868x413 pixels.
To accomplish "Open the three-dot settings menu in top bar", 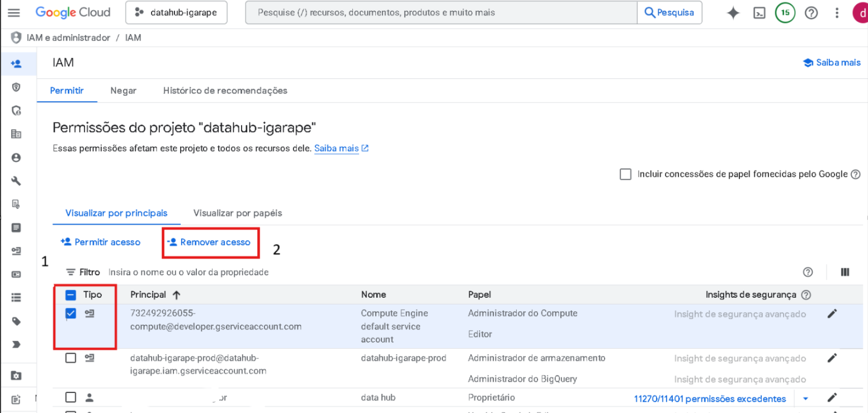I will pos(837,13).
